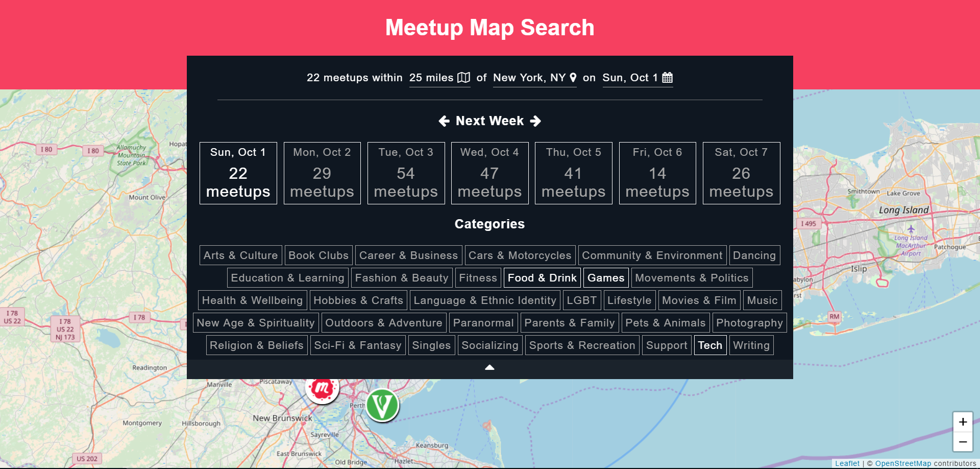Toggle the Community & Environment category
Viewport: 980px width, 469px height.
(x=652, y=255)
